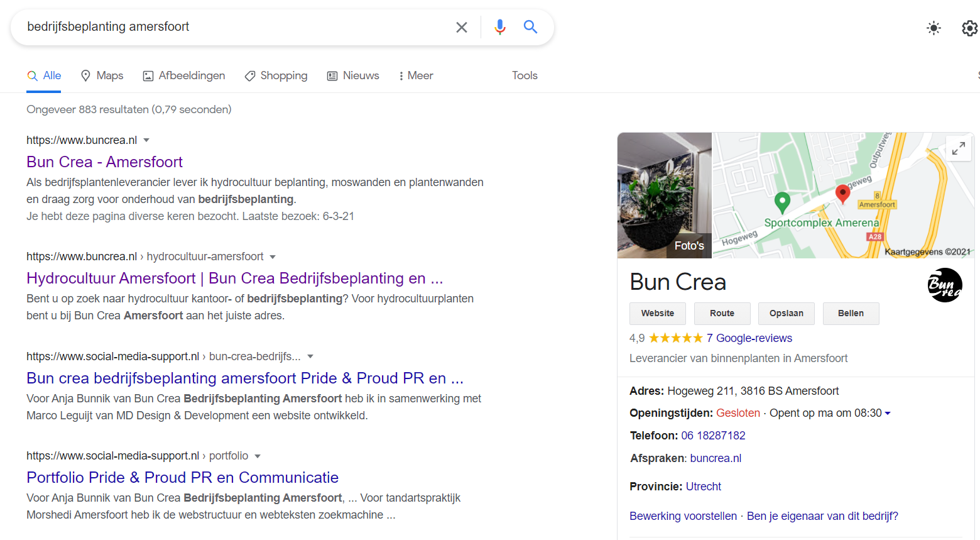Screen dimensions: 980x540
Task: Open the Hydrocultuur Amersfoort result link
Action: (x=235, y=278)
